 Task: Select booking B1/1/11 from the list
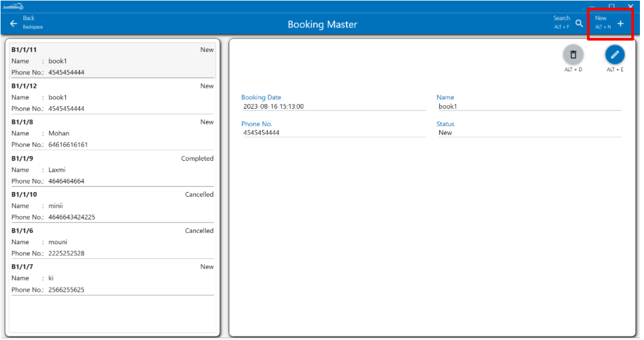(x=113, y=61)
